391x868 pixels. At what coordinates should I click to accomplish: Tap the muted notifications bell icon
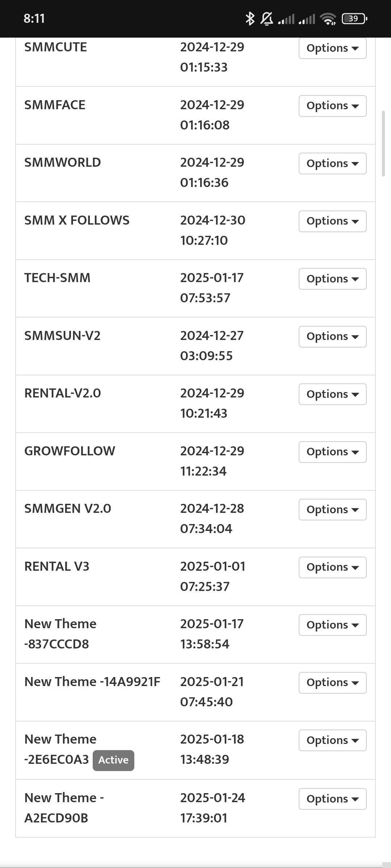point(267,18)
